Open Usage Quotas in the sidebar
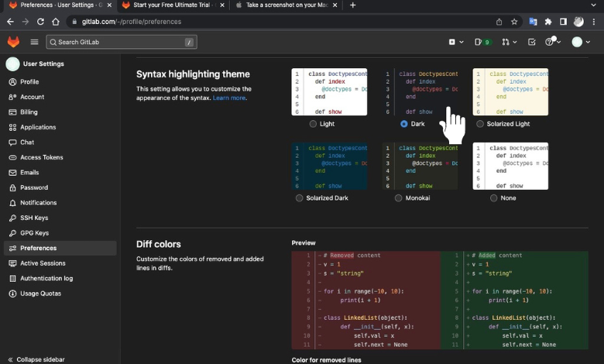This screenshot has width=604, height=364. click(60, 294)
